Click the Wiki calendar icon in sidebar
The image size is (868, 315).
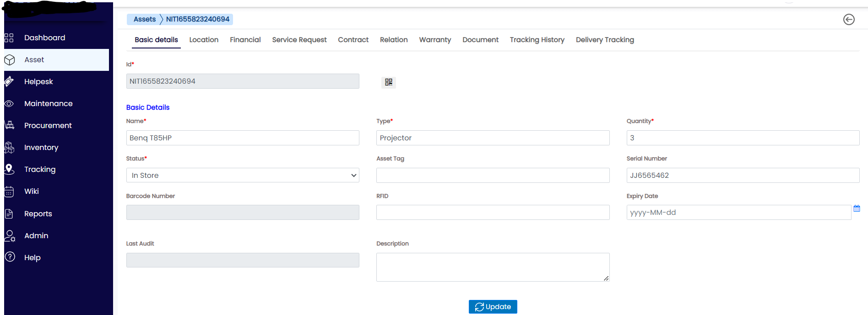[9, 192]
